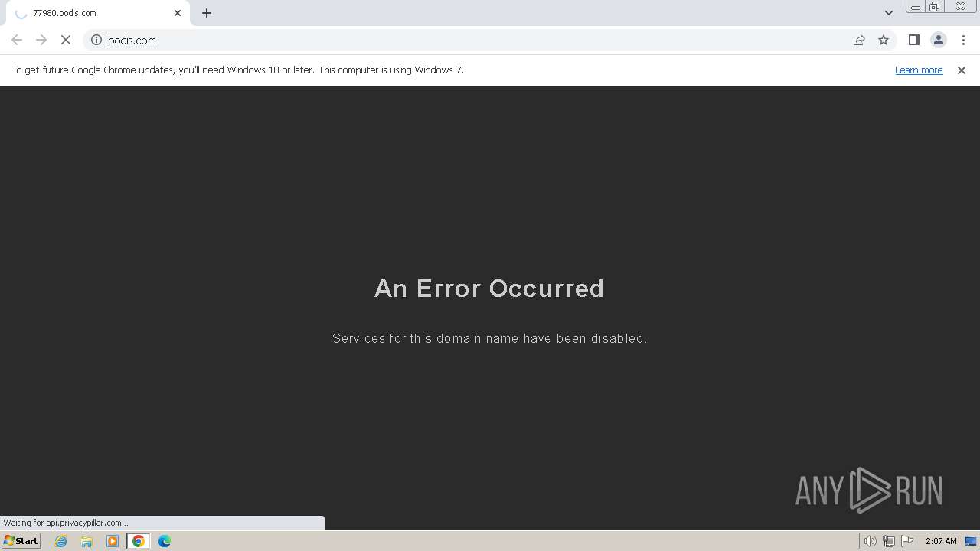Switch to Chrome in the taskbar

click(x=139, y=541)
